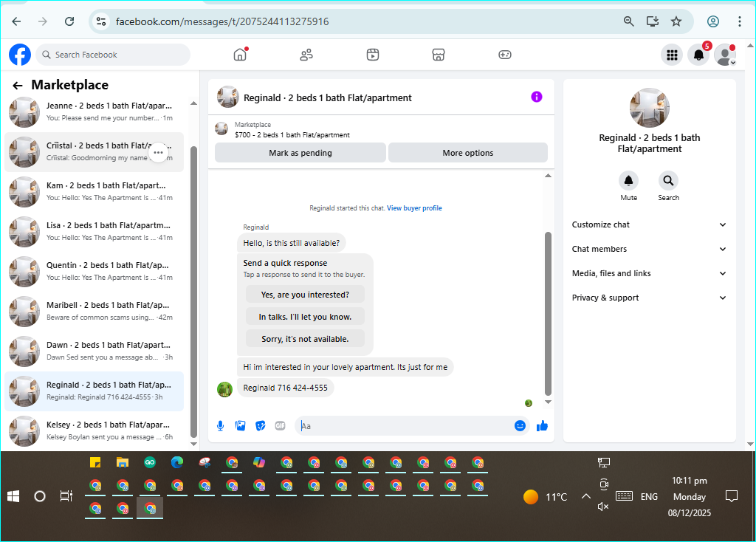756x542 pixels.
Task: Click the listing thumbnail in Marketplace banner
Action: click(x=221, y=128)
